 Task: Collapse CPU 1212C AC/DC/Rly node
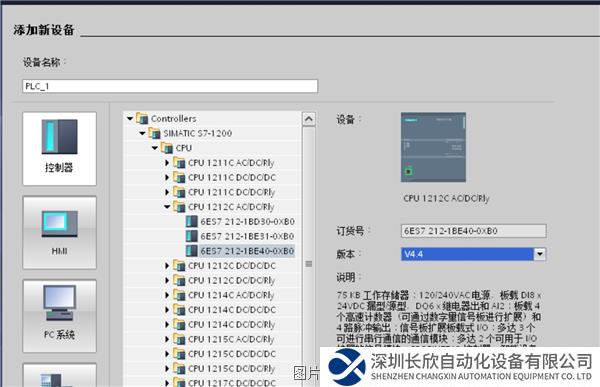167,207
